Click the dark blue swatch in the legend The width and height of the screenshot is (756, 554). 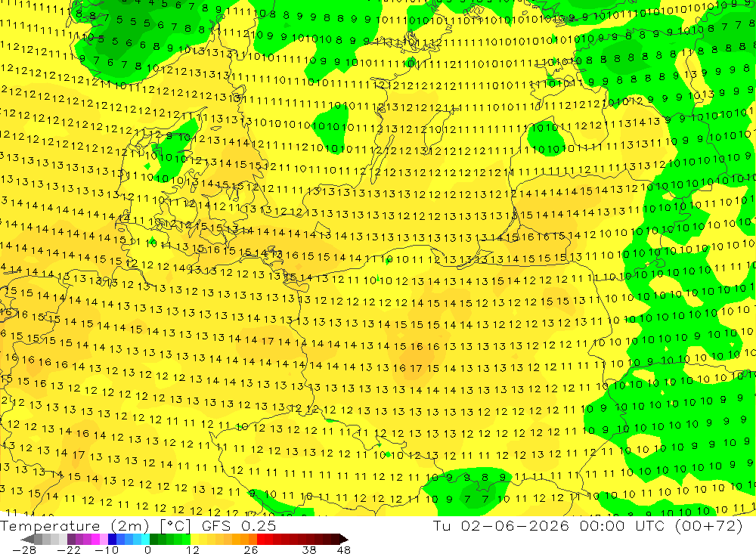pyautogui.click(x=113, y=539)
